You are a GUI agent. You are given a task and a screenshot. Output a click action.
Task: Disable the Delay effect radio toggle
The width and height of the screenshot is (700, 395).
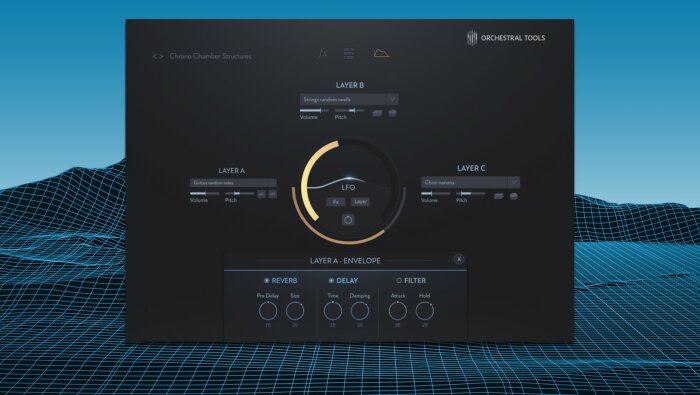[331, 280]
